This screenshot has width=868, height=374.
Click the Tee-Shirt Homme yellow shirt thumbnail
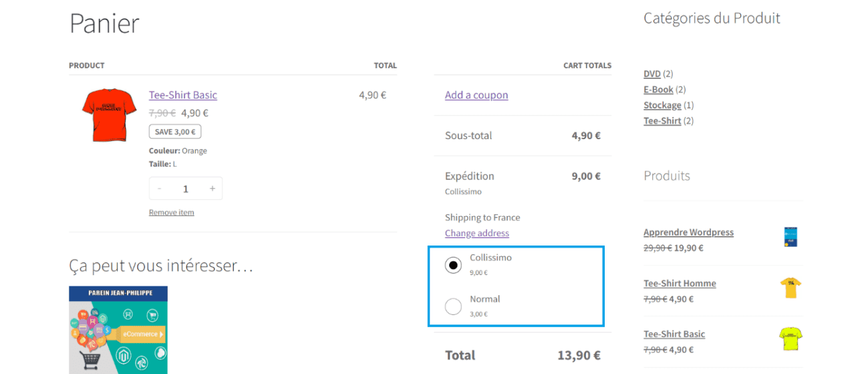790,288
